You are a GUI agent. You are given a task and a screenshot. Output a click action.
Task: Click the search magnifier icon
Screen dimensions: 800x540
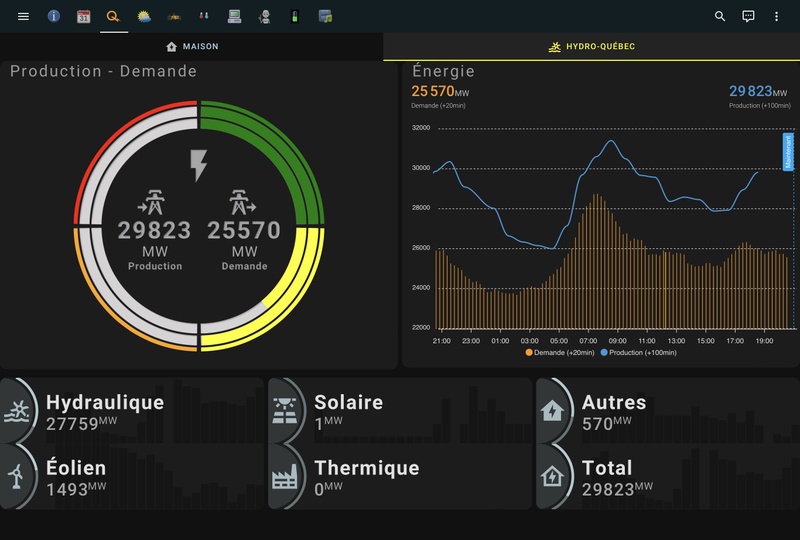pos(719,16)
